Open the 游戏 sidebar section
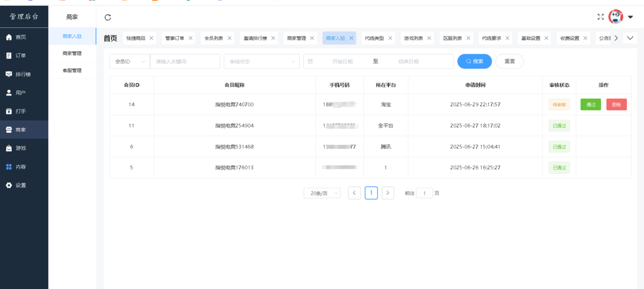 click(24, 148)
